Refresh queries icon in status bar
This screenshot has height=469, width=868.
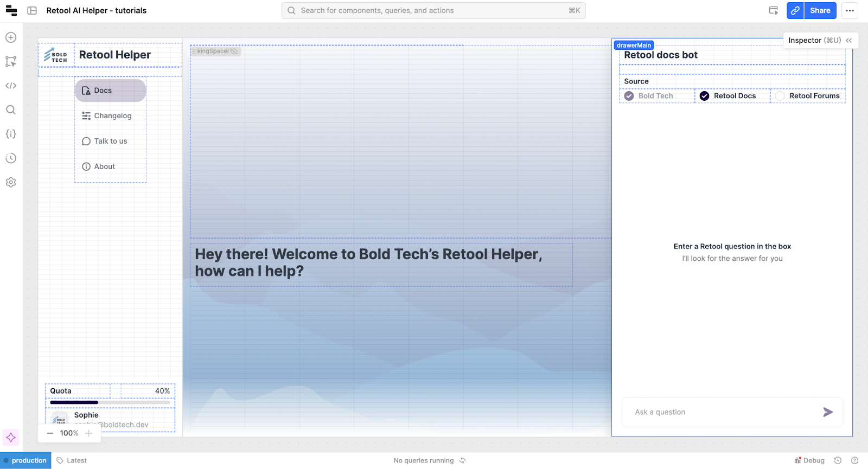[x=463, y=460]
